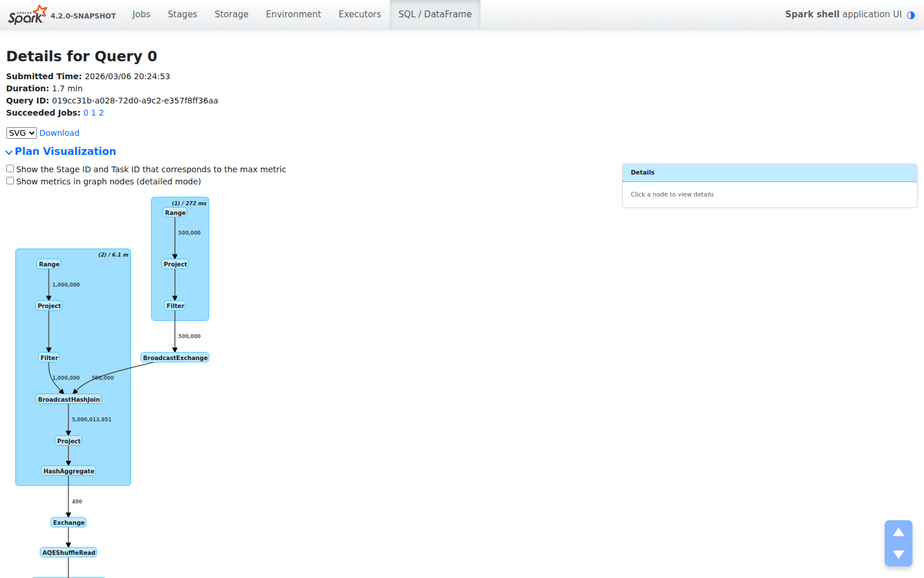Select the BroadcastHashJoin node in the plan
Image resolution: width=924 pixels, height=578 pixels.
point(68,399)
